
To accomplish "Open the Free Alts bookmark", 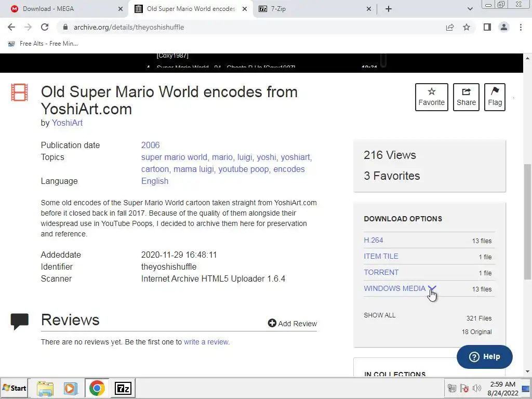I will coord(43,44).
